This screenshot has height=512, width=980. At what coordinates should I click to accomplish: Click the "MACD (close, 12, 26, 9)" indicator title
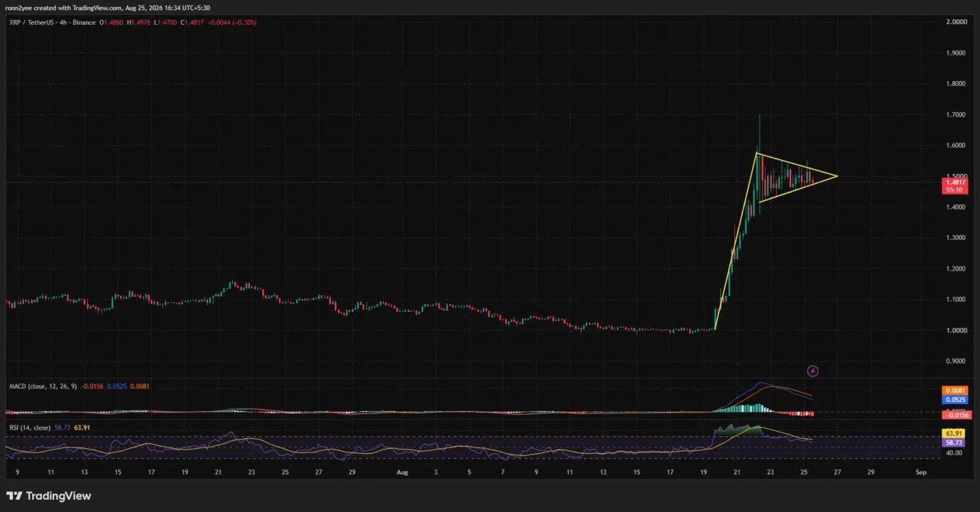coord(43,386)
